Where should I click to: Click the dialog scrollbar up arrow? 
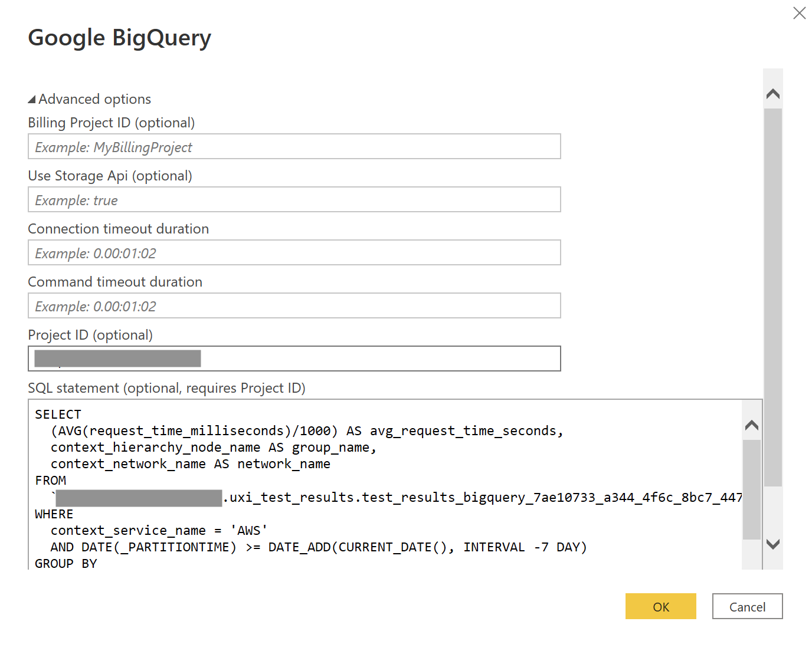point(772,94)
